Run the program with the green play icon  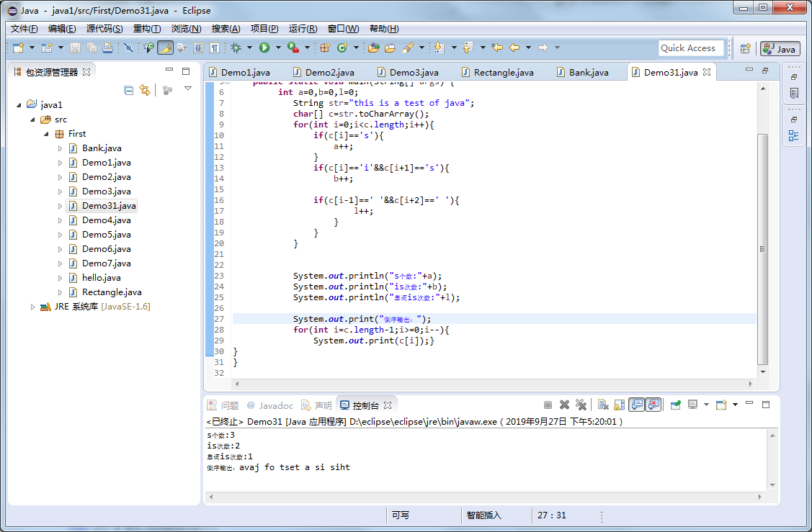pos(264,48)
